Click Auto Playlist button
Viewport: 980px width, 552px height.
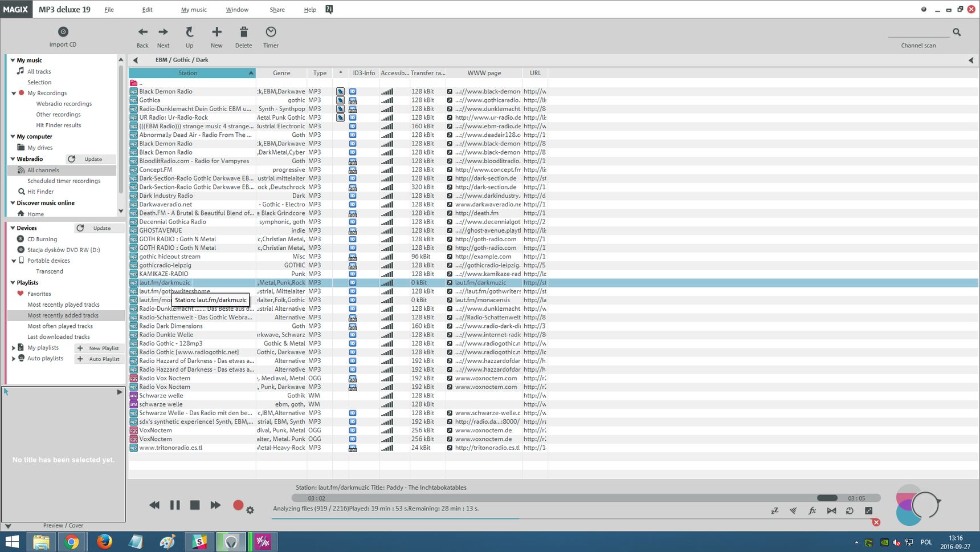click(99, 359)
